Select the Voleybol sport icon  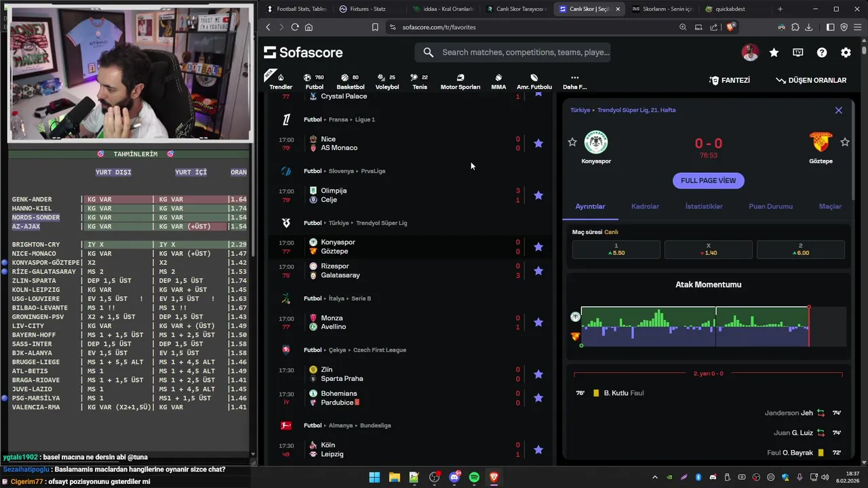point(387,81)
